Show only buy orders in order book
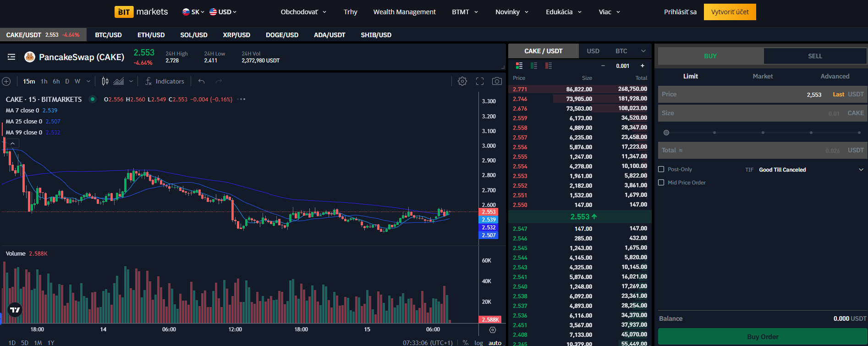 pyautogui.click(x=534, y=66)
